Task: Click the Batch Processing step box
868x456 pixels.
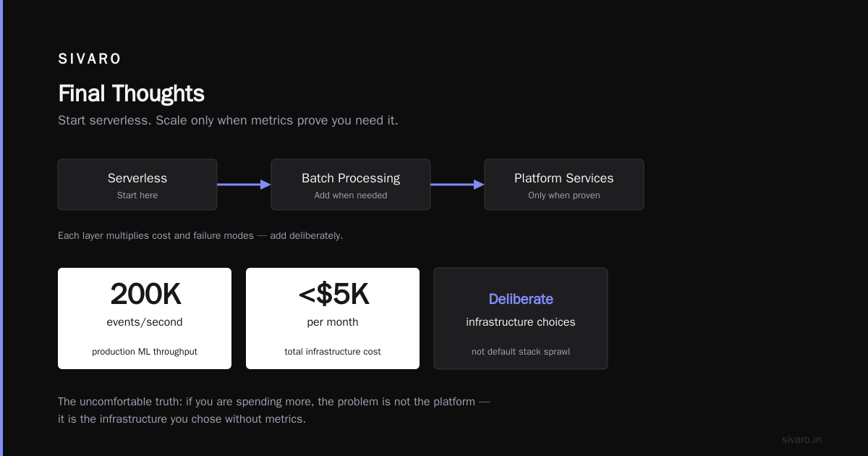Action: (351, 185)
